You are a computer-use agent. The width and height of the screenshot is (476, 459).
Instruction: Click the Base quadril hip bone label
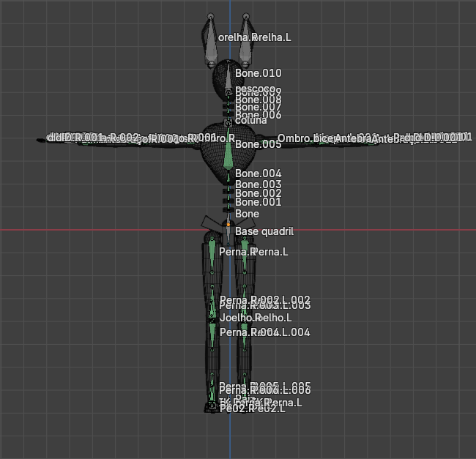pyautogui.click(x=264, y=231)
